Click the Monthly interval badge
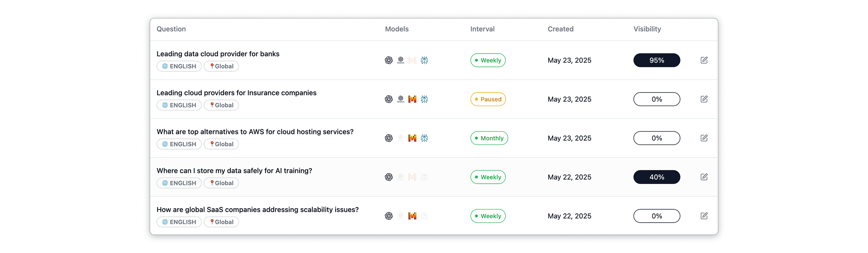The height and width of the screenshot is (253, 868). [x=489, y=138]
